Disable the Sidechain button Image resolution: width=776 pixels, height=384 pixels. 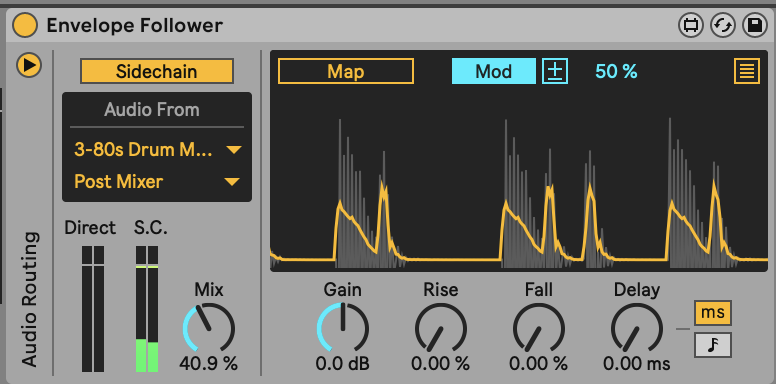pyautogui.click(x=157, y=71)
